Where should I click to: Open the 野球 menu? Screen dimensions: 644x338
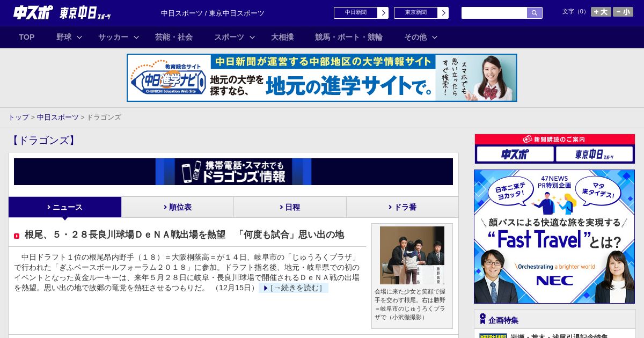click(64, 37)
